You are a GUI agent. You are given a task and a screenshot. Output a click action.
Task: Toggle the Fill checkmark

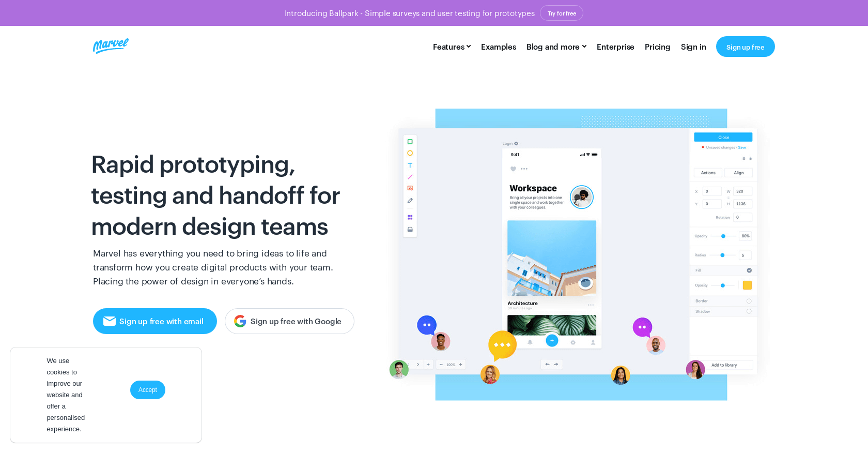[749, 270]
